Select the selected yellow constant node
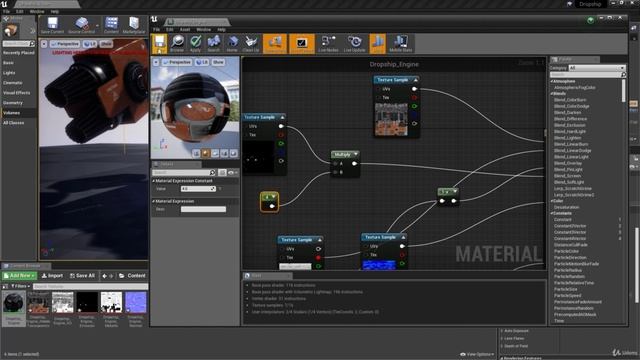The image size is (640, 360). coord(269,202)
